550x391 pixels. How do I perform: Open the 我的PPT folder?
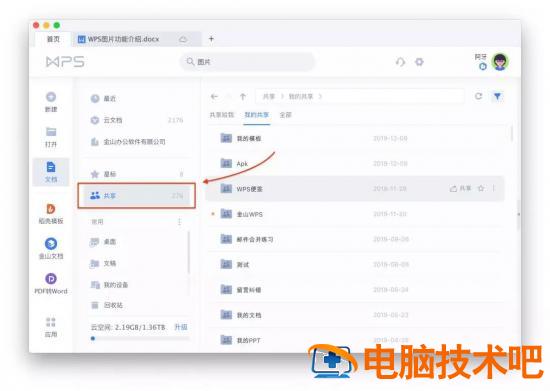[x=356, y=340]
